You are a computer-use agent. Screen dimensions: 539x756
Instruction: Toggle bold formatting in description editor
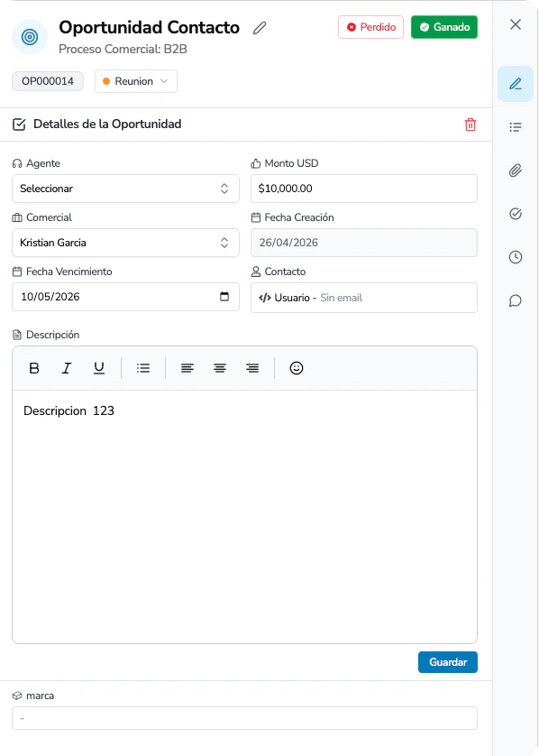pyautogui.click(x=34, y=368)
